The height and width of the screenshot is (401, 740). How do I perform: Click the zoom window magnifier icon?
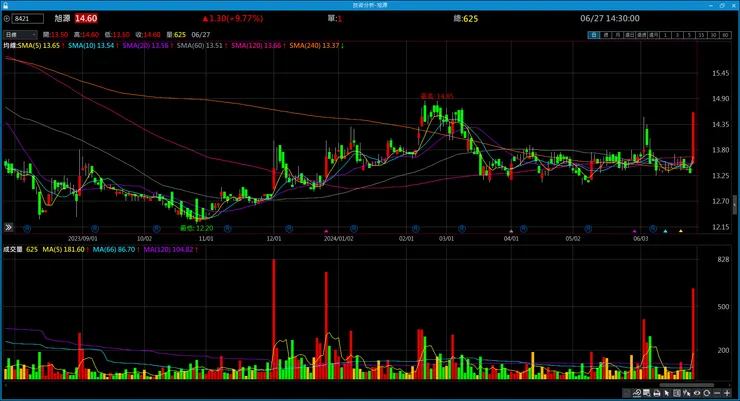(647, 393)
